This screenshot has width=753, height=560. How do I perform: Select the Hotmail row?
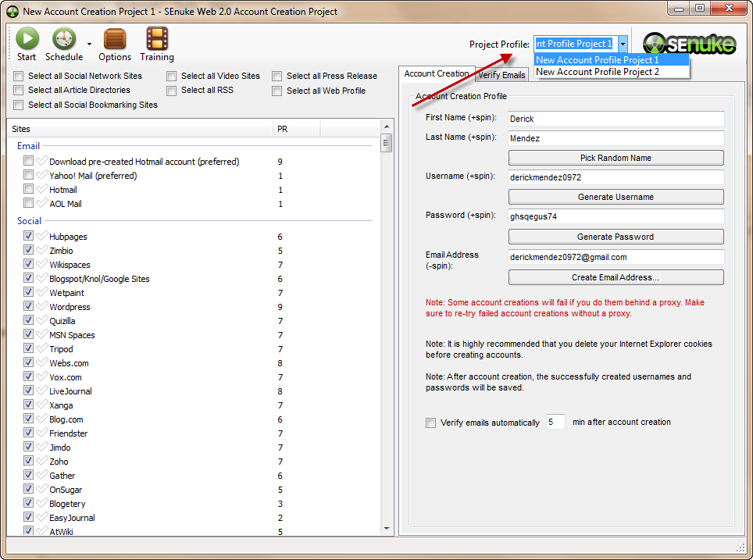pos(192,190)
